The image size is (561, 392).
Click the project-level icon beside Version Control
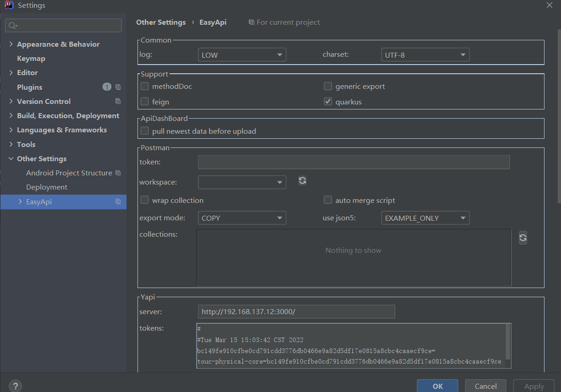pos(118,101)
